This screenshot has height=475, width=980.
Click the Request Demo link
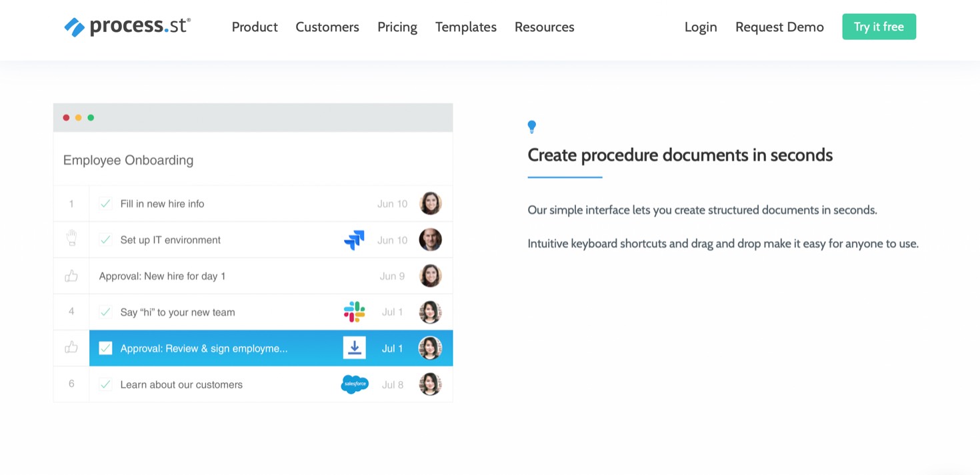(779, 27)
